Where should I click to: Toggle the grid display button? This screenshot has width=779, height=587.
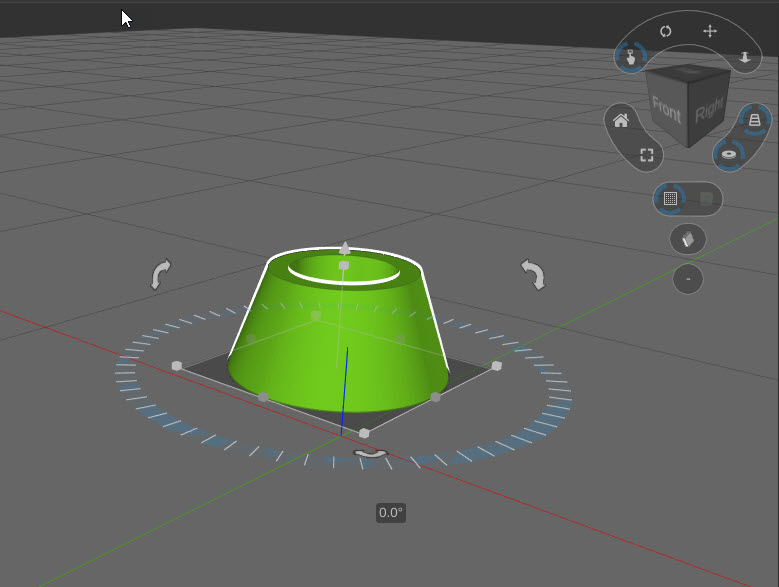pos(670,199)
